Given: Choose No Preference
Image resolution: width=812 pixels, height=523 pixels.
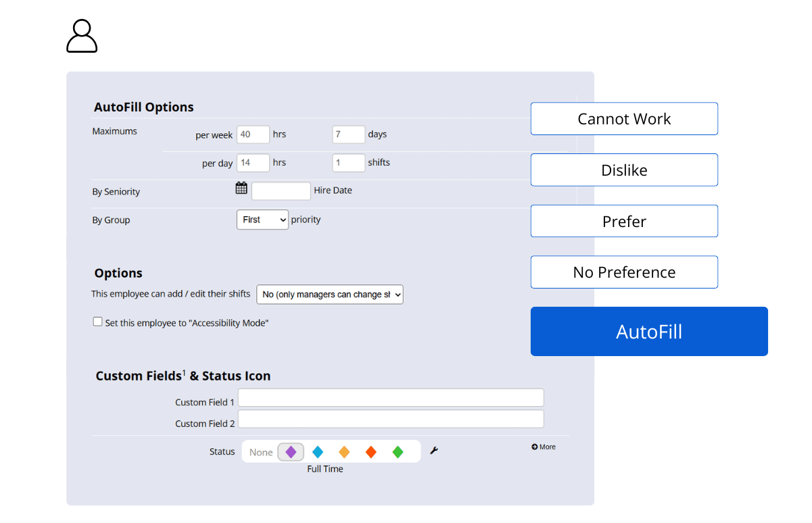Looking at the screenshot, I should [623, 272].
